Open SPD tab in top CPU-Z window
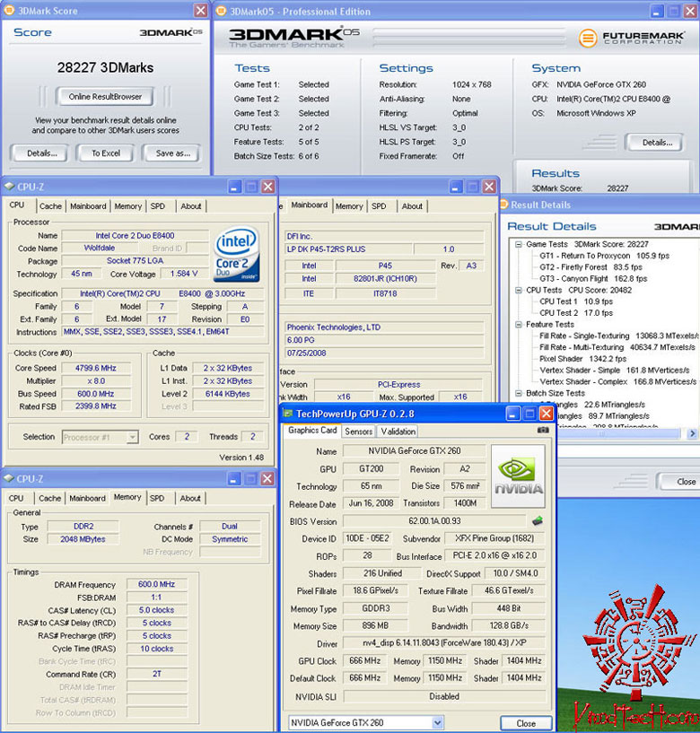The width and height of the screenshot is (700, 733). (x=158, y=206)
